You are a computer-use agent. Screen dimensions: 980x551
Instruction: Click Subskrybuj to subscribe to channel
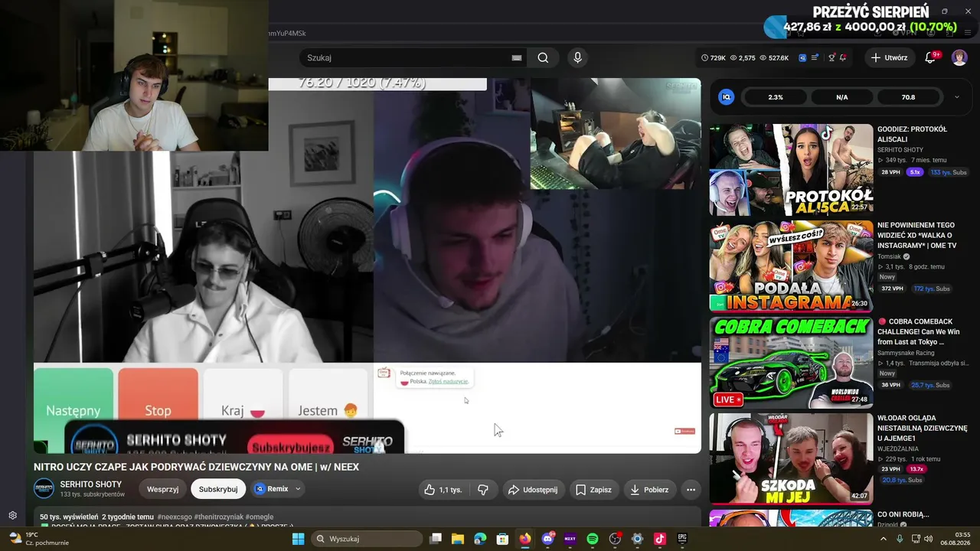pyautogui.click(x=218, y=489)
